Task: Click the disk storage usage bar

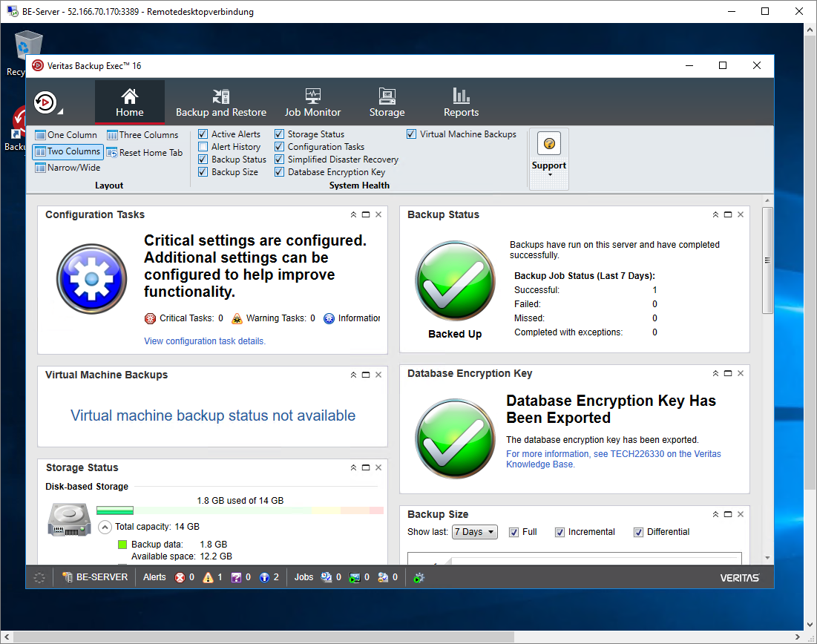Action: (240, 510)
